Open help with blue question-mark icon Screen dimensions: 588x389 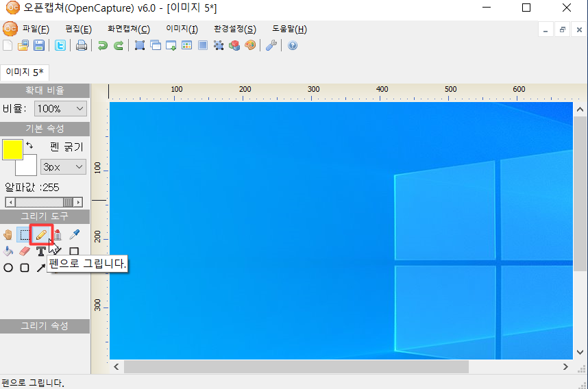coord(293,45)
